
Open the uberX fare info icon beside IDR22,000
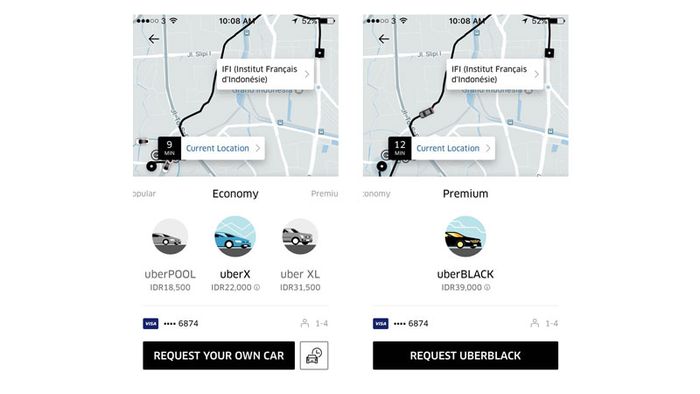pyautogui.click(x=257, y=288)
